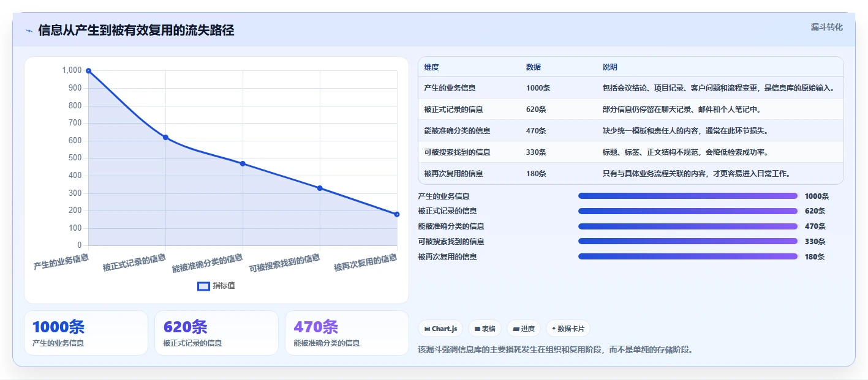The width and height of the screenshot is (868, 380).
Task: Click the 进度 tag
Action: click(x=524, y=329)
